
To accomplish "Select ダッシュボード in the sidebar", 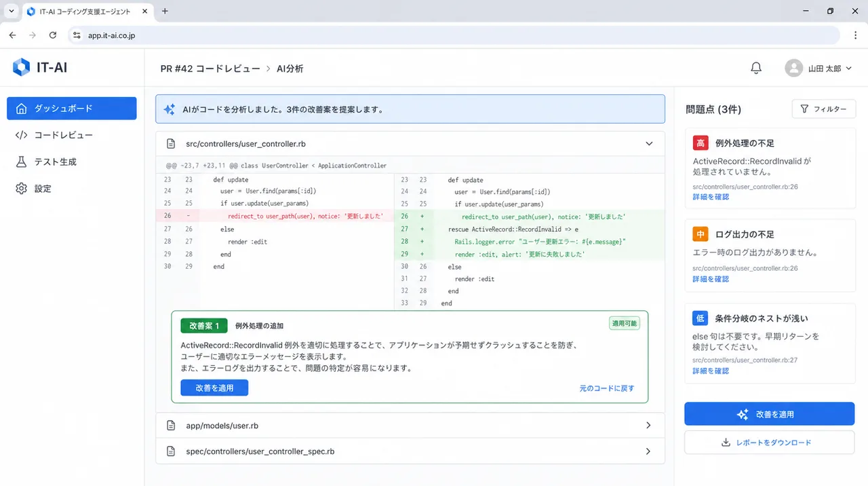I will 72,109.
